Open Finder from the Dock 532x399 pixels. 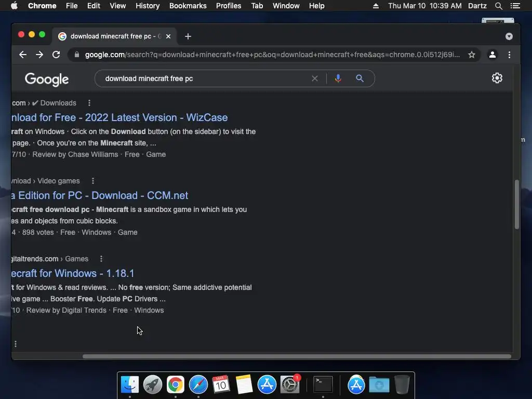point(129,385)
